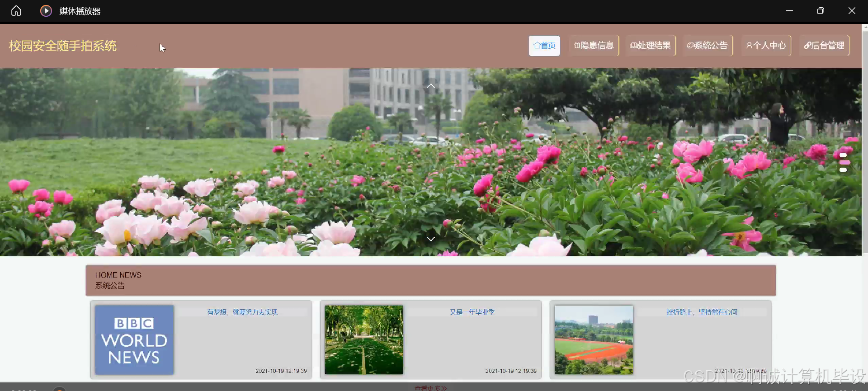This screenshot has height=391, width=868.
Task: Select the first carousel indicator dot
Action: click(843, 155)
